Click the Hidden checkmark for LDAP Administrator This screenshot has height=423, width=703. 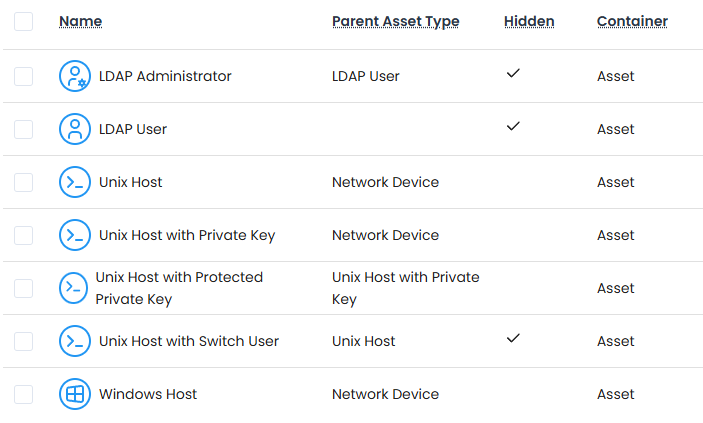[513, 74]
